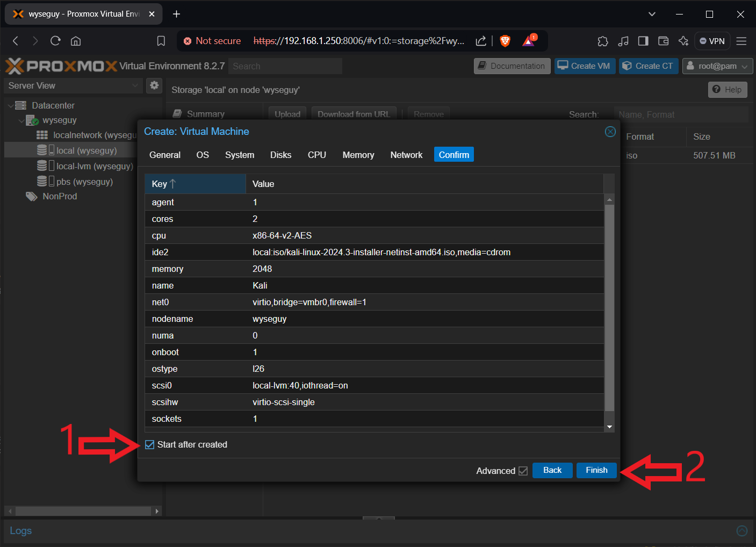Select the net0 row

coord(375,302)
